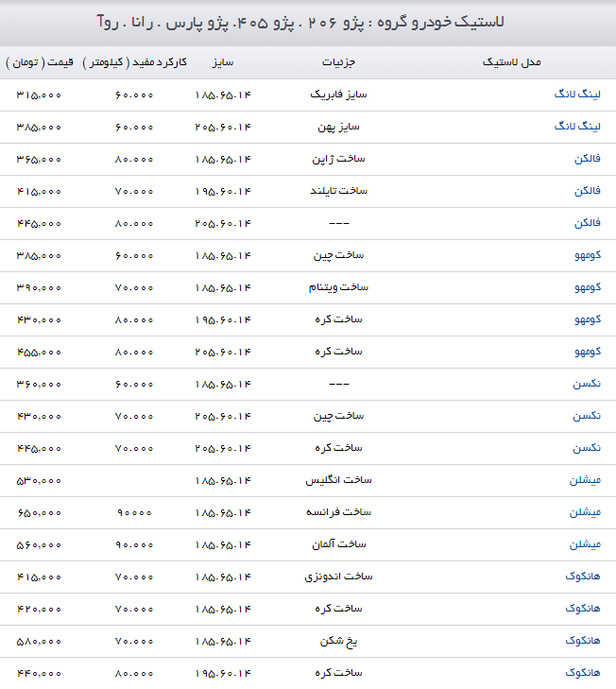Click the کارکرد مفید (کیلومتر) column header
This screenshot has width=616, height=689.
135,62
